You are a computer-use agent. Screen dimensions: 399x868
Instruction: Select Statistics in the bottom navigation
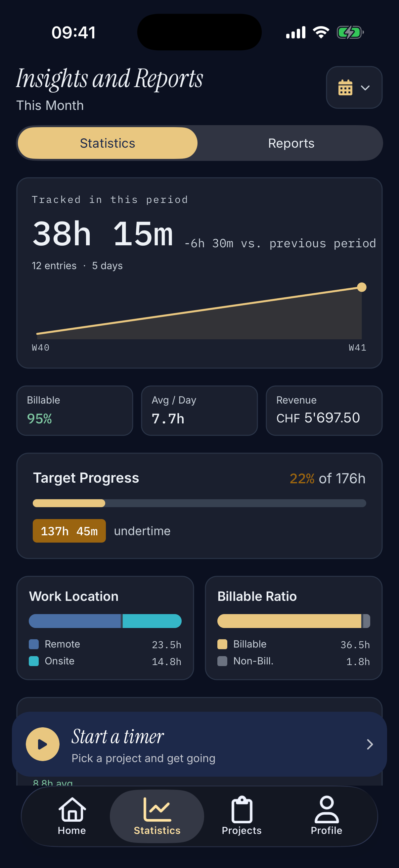(157, 816)
